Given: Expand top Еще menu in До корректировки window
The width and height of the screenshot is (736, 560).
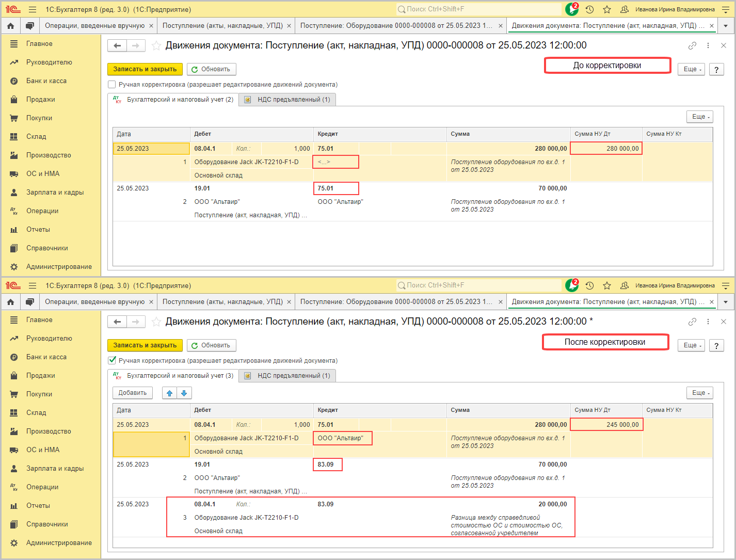Looking at the screenshot, I should click(692, 69).
